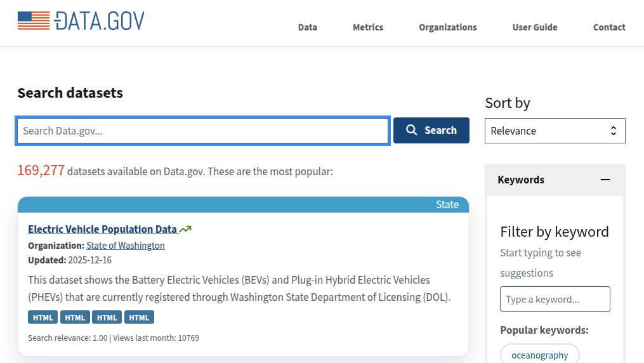Click the third HTML resource badge
This screenshot has height=363, width=644.
(x=107, y=317)
